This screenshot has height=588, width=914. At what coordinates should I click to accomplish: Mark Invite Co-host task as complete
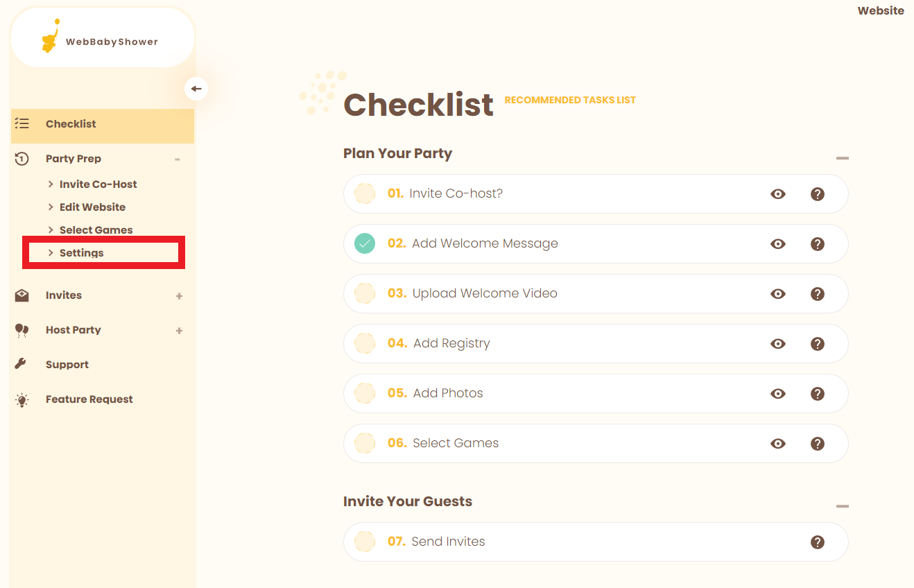point(365,193)
